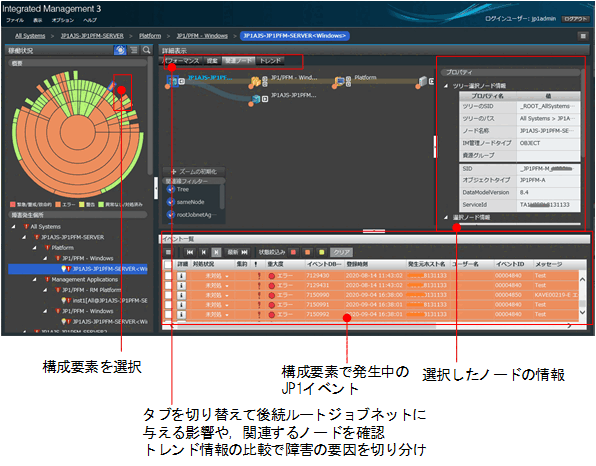This screenshot has width=596, height=466.
Task: Follow the JP1/PFM - Windows breadcrumb link
Action: (202, 36)
